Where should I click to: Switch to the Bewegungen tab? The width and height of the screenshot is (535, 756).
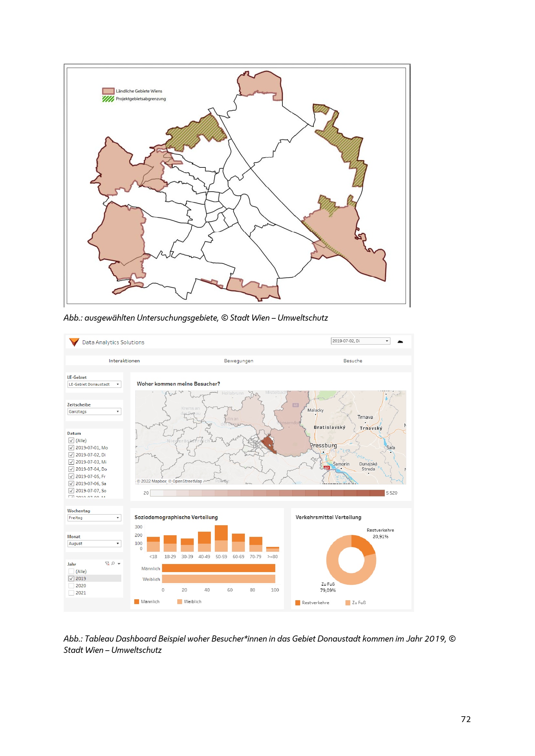[238, 361]
